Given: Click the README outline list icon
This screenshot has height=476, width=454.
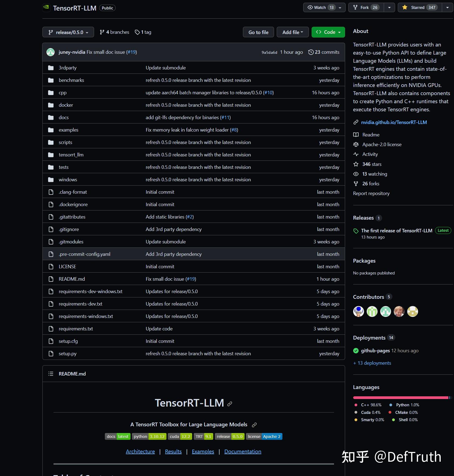Looking at the screenshot, I should pos(51,374).
